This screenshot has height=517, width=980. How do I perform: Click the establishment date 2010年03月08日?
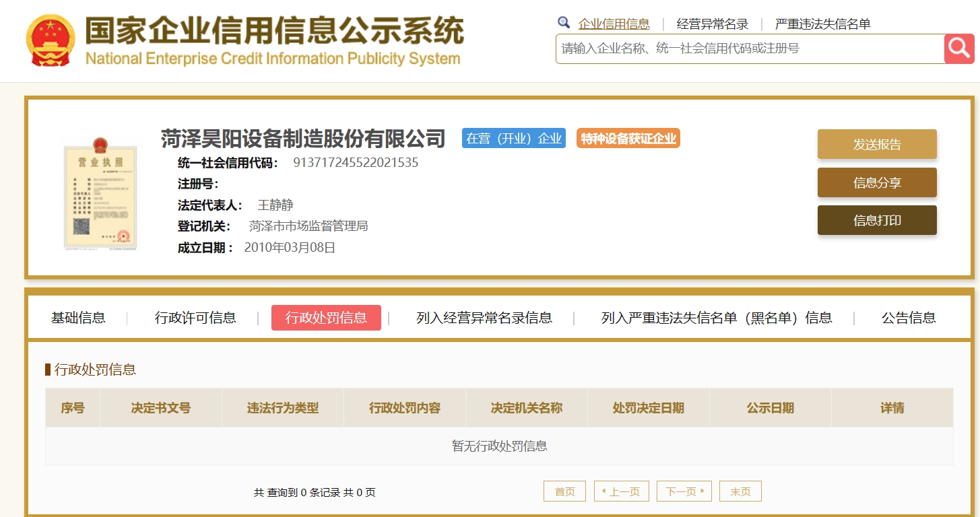click(x=290, y=247)
